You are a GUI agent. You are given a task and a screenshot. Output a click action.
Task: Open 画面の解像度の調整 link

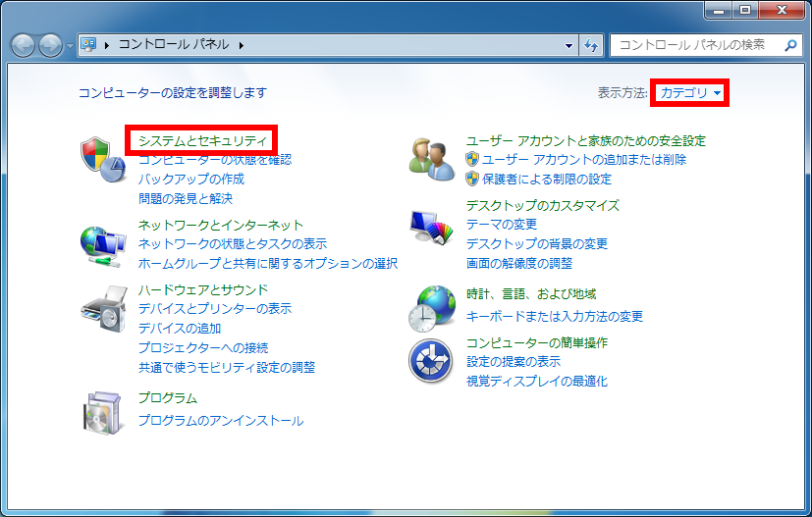pos(519,264)
